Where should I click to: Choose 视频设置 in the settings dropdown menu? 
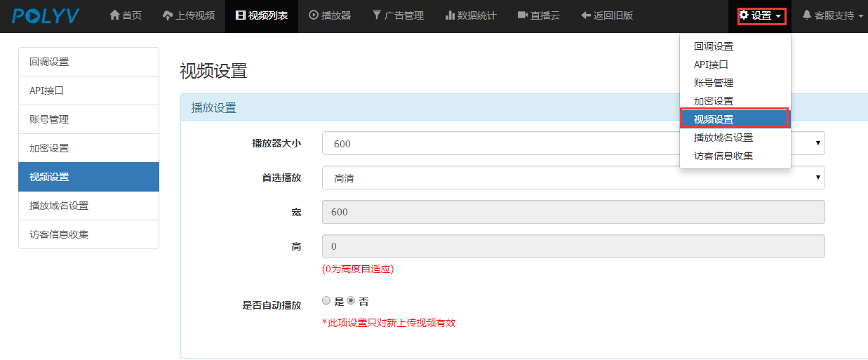point(735,119)
